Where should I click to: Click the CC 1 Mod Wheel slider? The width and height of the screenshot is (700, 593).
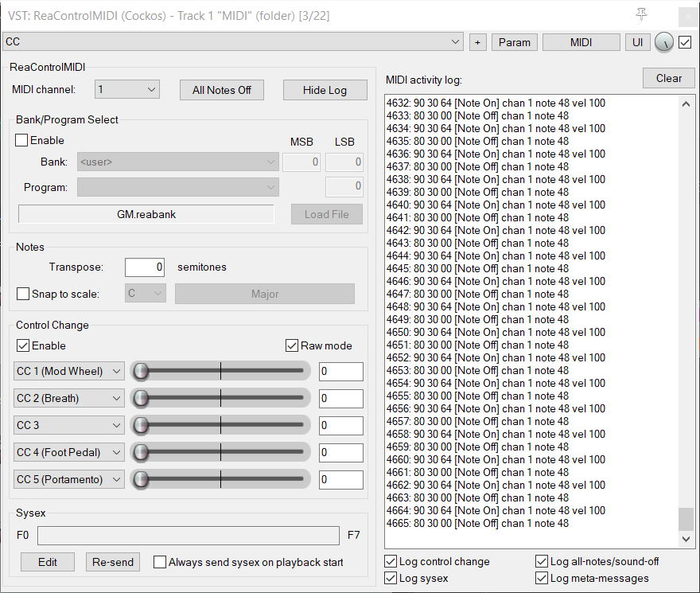click(220, 371)
